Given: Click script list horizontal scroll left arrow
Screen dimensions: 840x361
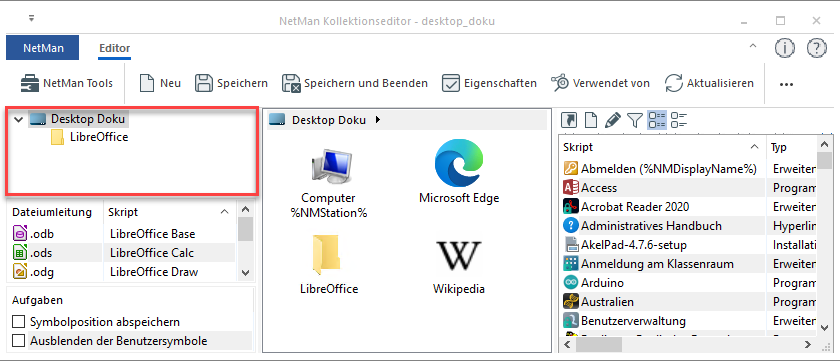Looking at the screenshot, I should (568, 344).
